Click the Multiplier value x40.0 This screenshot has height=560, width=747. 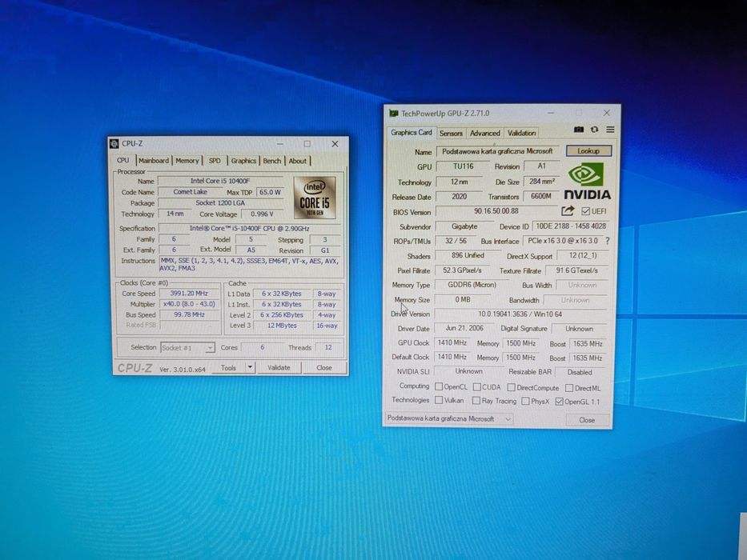click(x=189, y=304)
